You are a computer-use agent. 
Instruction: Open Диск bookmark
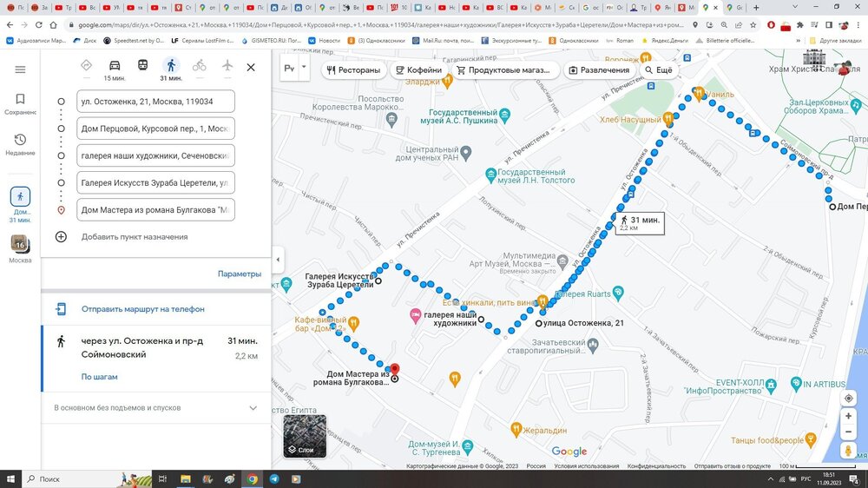tap(85, 41)
